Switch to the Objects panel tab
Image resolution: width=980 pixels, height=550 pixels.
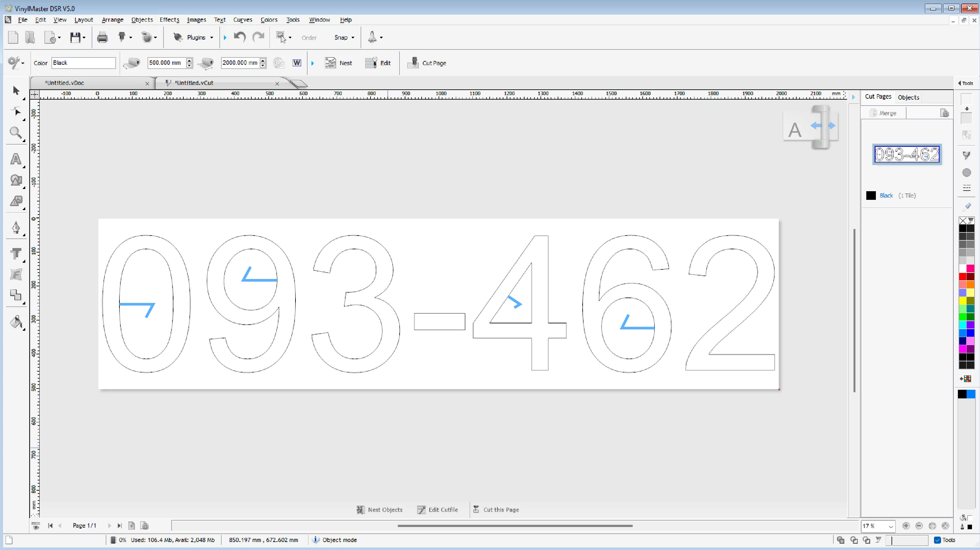(908, 97)
